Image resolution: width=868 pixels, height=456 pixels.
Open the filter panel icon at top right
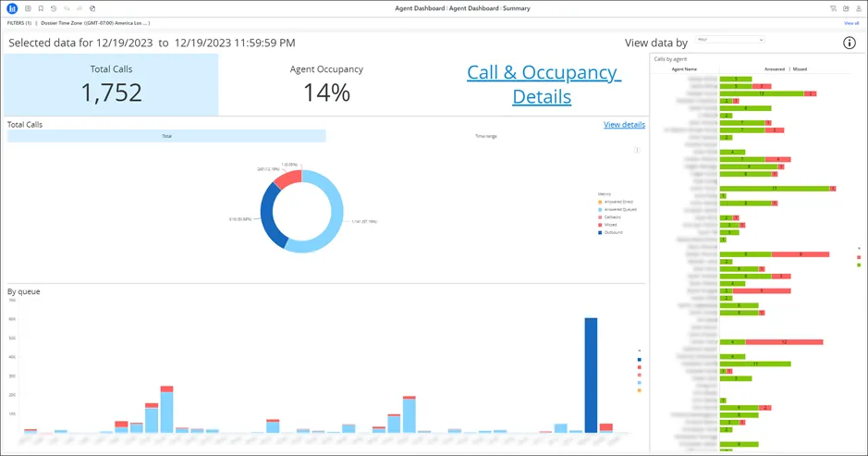point(833,9)
